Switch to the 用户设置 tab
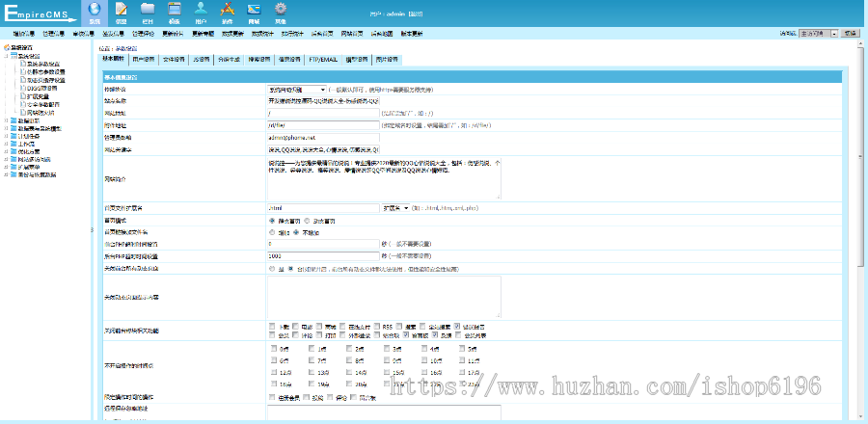This screenshot has width=868, height=424. [144, 59]
